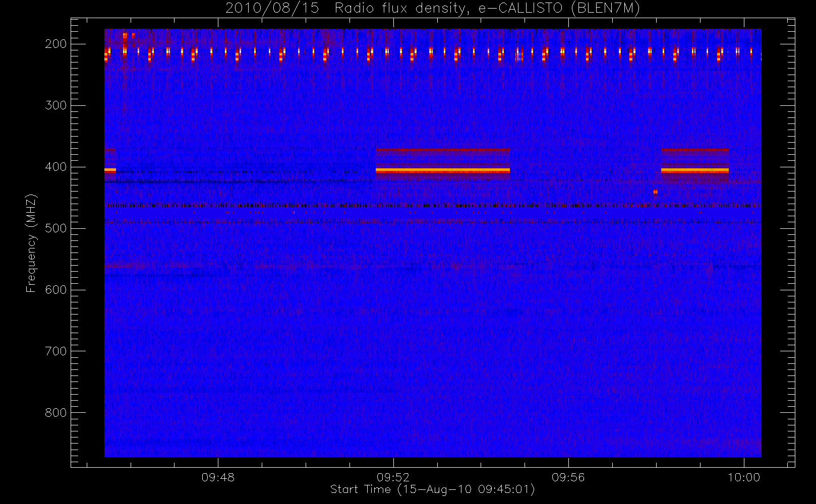Click the "Frequency (MHz)" y-axis label
Screen dimensions: 816x504
[31, 243]
